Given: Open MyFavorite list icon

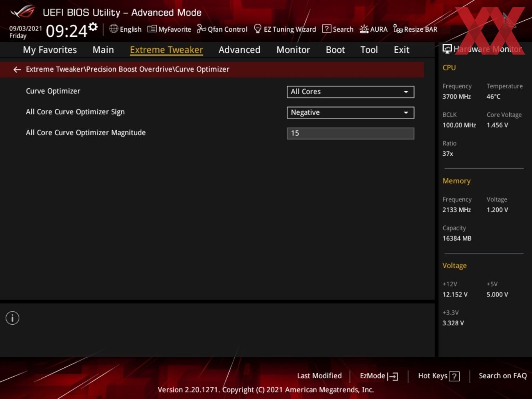Looking at the screenshot, I should coord(152,29).
